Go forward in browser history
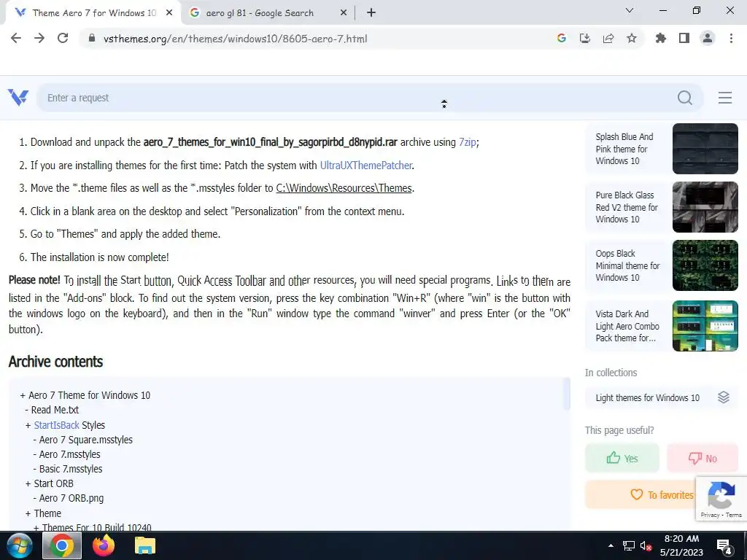The height and width of the screenshot is (560, 747). click(x=39, y=38)
